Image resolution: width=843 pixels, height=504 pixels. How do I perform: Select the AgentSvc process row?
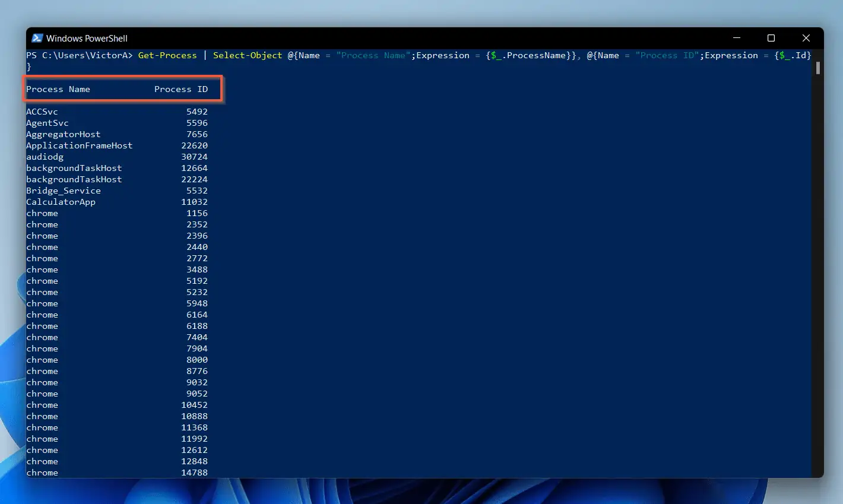(47, 123)
